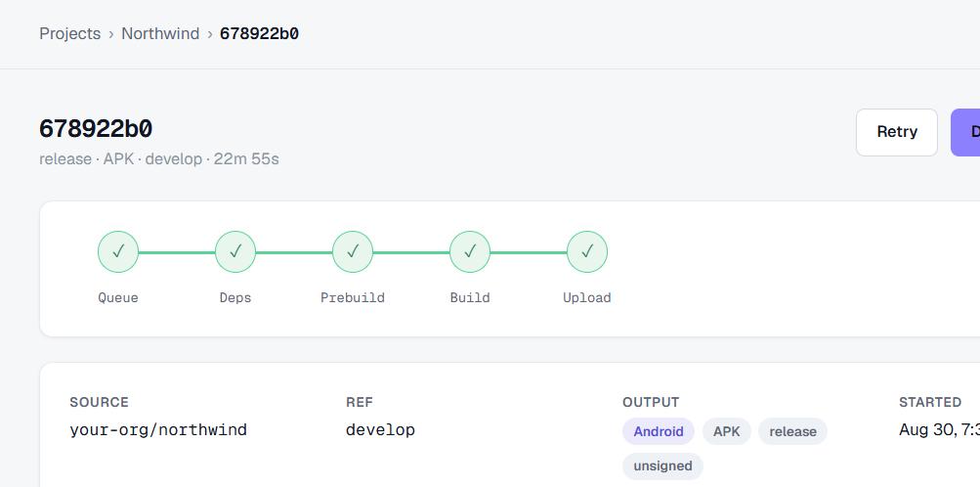The height and width of the screenshot is (487, 980).
Task: Select the Upload step checkmark
Action: (x=587, y=252)
